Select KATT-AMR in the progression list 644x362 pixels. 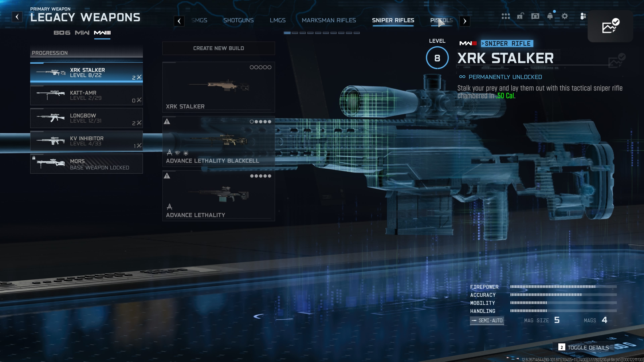click(87, 95)
